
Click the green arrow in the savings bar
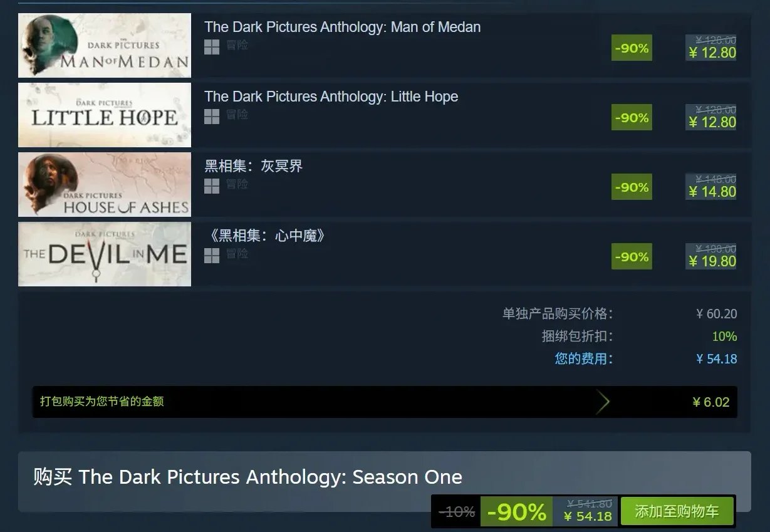[603, 402]
